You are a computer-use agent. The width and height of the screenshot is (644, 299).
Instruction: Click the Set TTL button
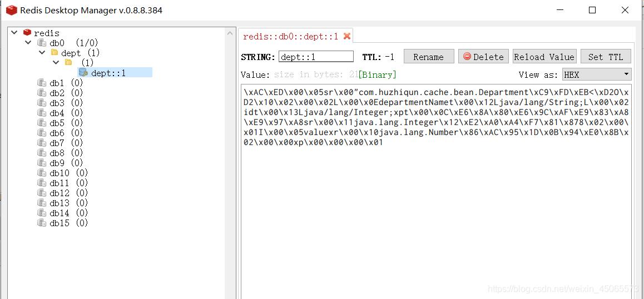point(606,57)
